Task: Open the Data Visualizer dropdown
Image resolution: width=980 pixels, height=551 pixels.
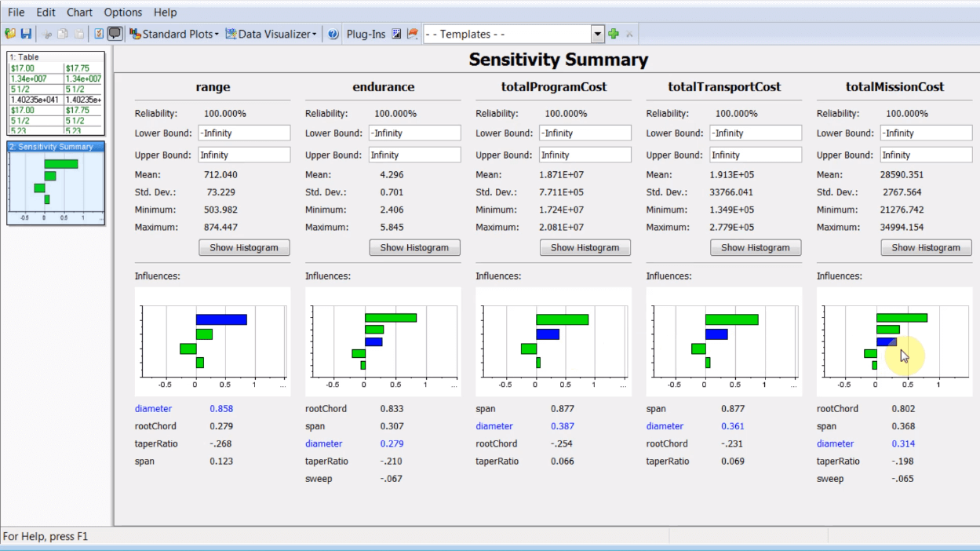Action: 271,34
